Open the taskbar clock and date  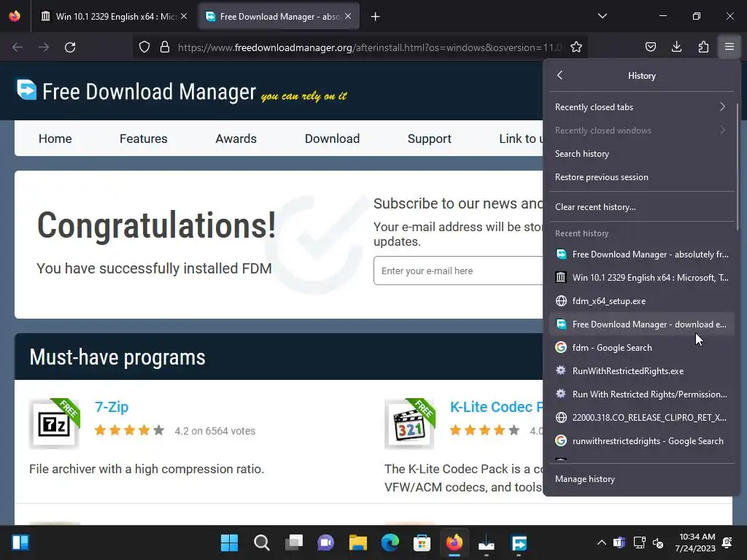(695, 542)
